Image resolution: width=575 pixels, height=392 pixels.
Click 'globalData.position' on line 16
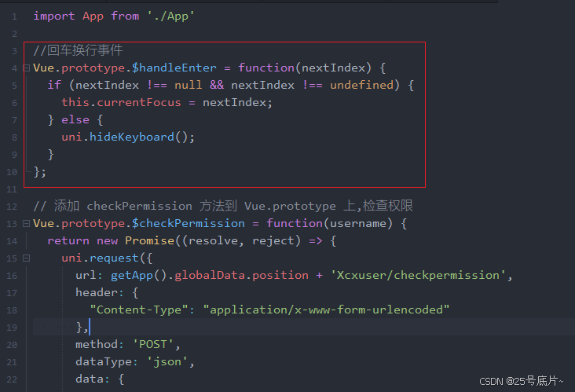click(x=241, y=276)
